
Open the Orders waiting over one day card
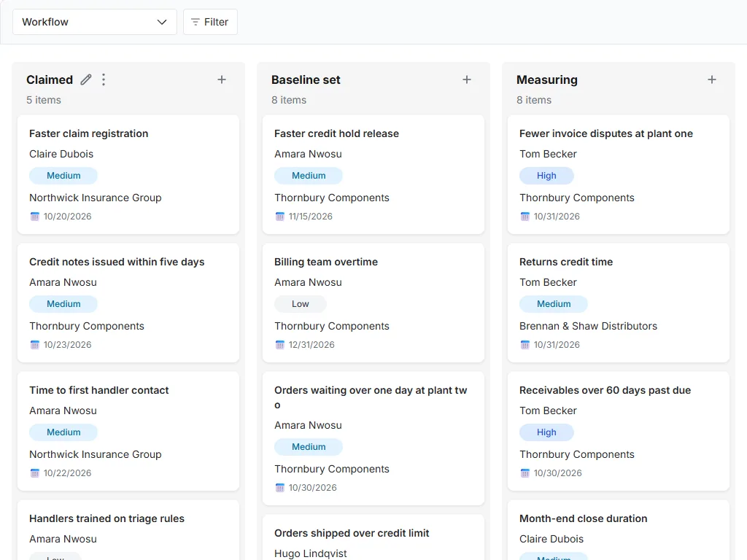[x=373, y=438]
